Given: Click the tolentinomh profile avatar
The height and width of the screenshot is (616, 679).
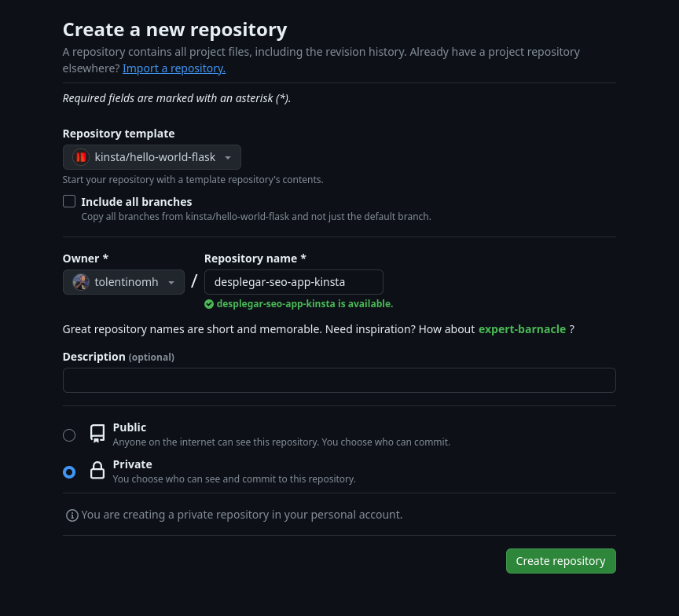Looking at the screenshot, I should pos(81,282).
